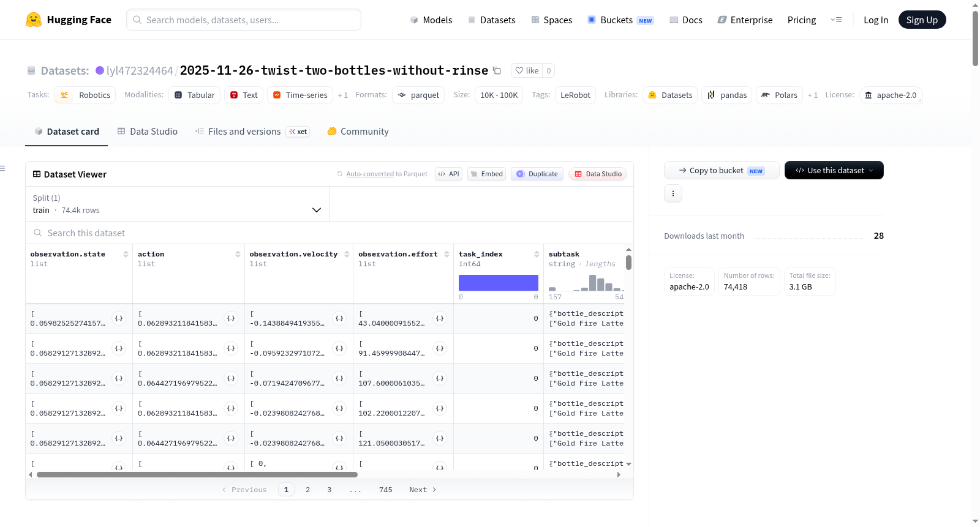Jump to page 745
The image size is (980, 527).
386,490
